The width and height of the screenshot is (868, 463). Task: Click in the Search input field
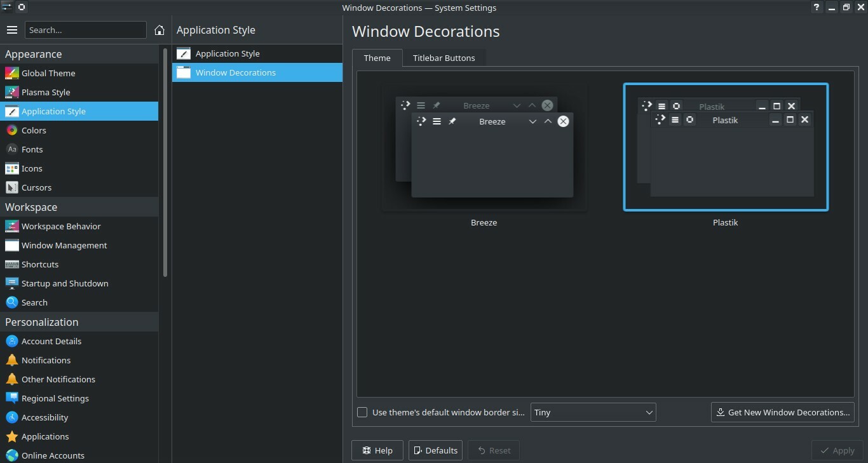click(x=85, y=30)
